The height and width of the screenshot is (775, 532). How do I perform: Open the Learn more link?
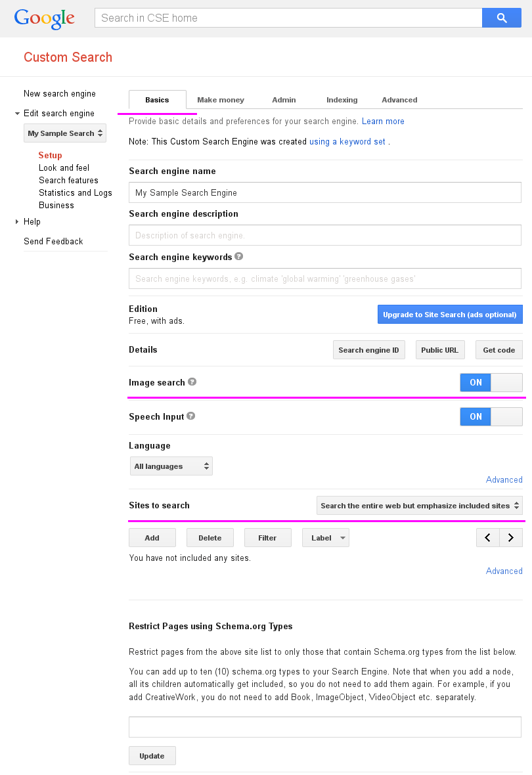click(x=383, y=122)
